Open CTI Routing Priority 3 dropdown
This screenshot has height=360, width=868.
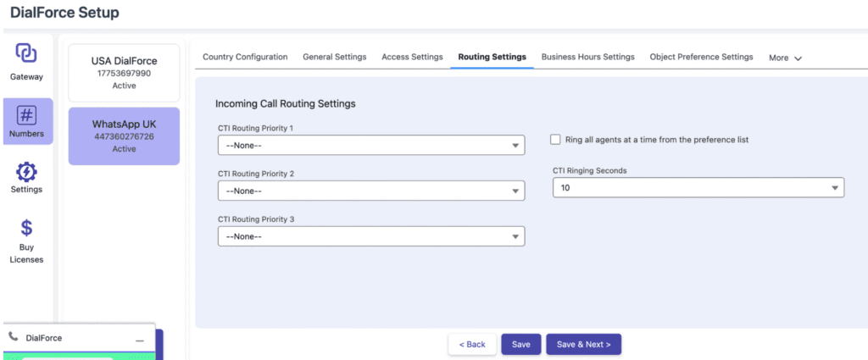[370, 236]
